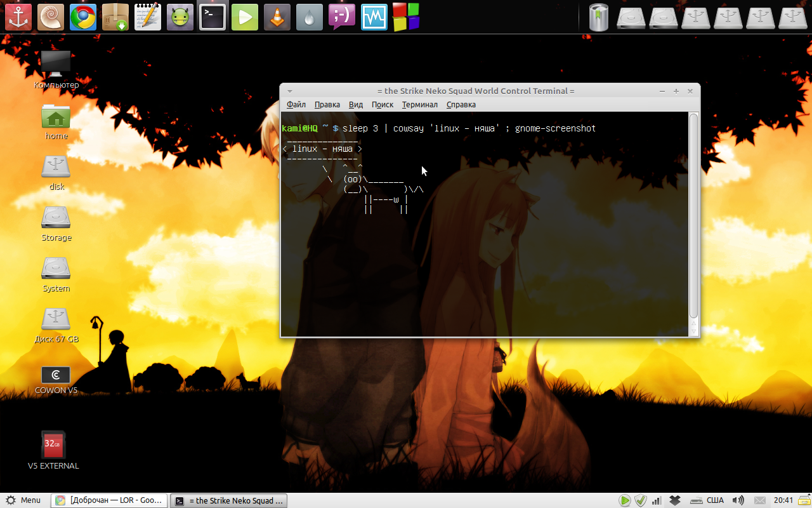812x508 pixels.
Task: Select the V5 EXTERNAL 32GB card icon
Action: pyautogui.click(x=53, y=450)
